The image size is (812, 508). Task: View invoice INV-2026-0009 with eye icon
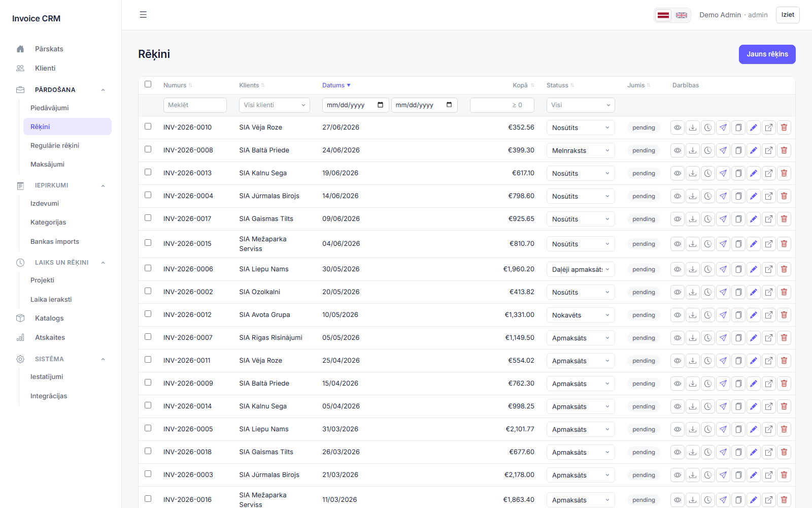[x=678, y=384]
